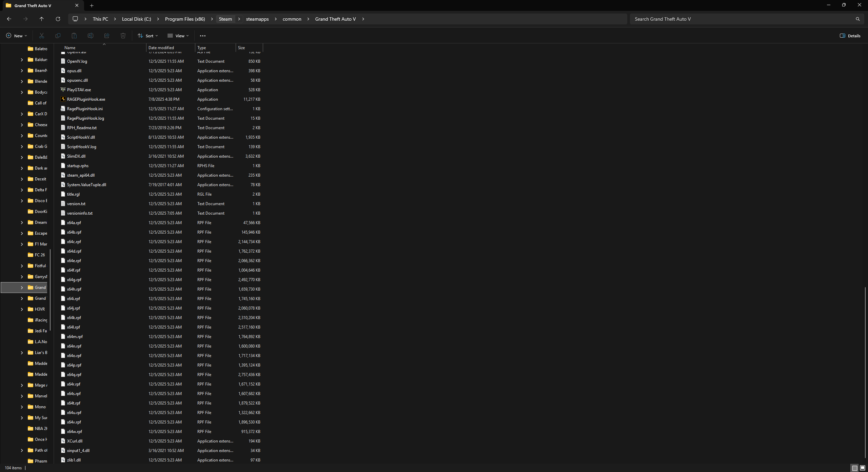The width and height of the screenshot is (868, 472).
Task: Click the RAGEPluginHook.exe application icon
Action: pyautogui.click(x=63, y=99)
